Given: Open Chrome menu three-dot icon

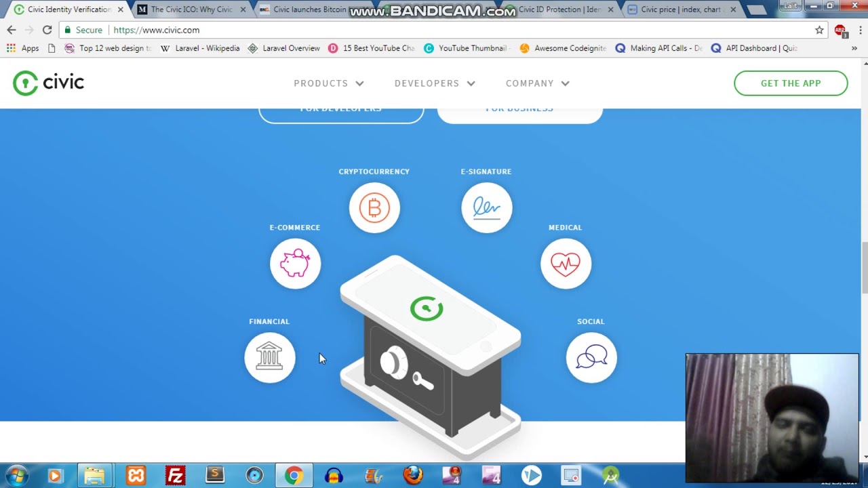Looking at the screenshot, I should tap(860, 30).
